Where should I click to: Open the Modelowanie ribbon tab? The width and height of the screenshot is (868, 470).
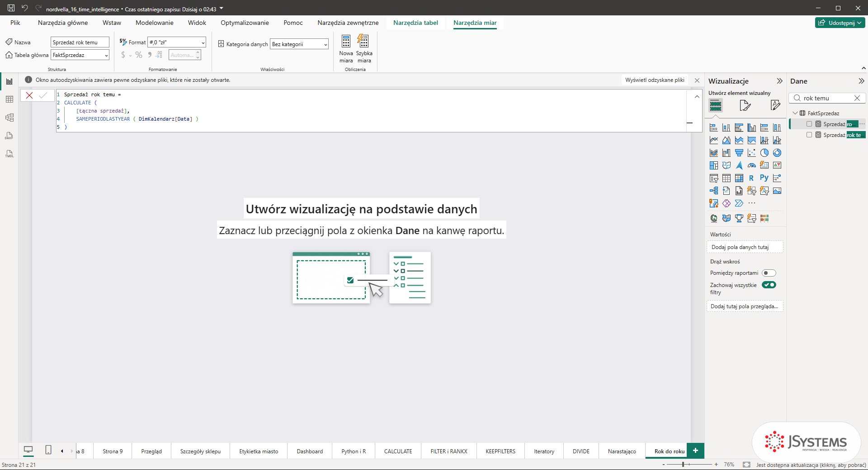155,23
